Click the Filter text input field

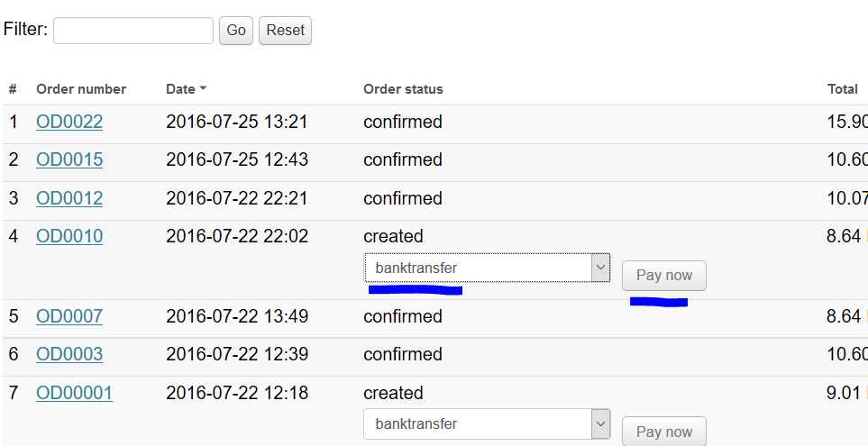pos(133,31)
